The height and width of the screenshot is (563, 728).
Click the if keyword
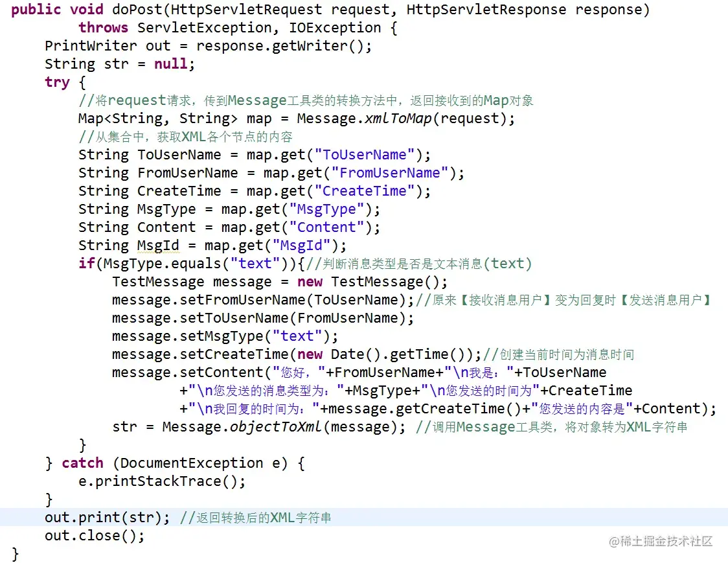pos(87,264)
